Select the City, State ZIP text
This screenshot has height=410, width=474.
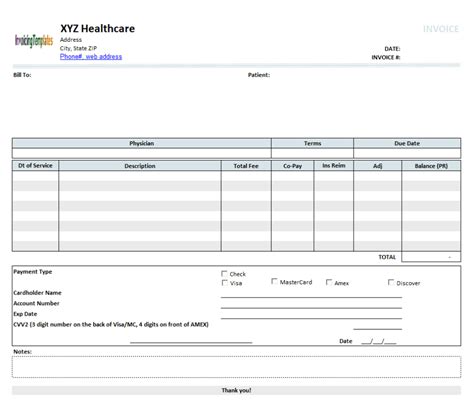78,48
